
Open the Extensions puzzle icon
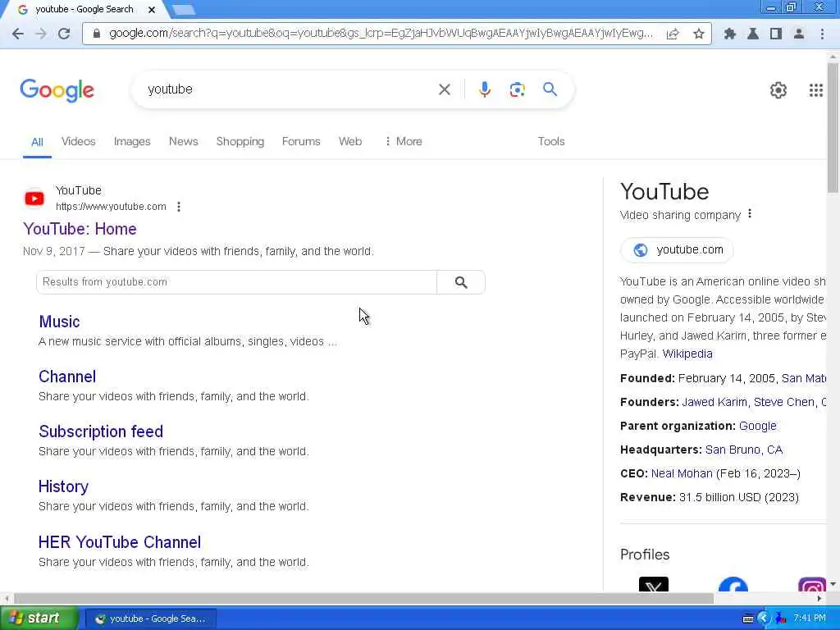click(729, 34)
